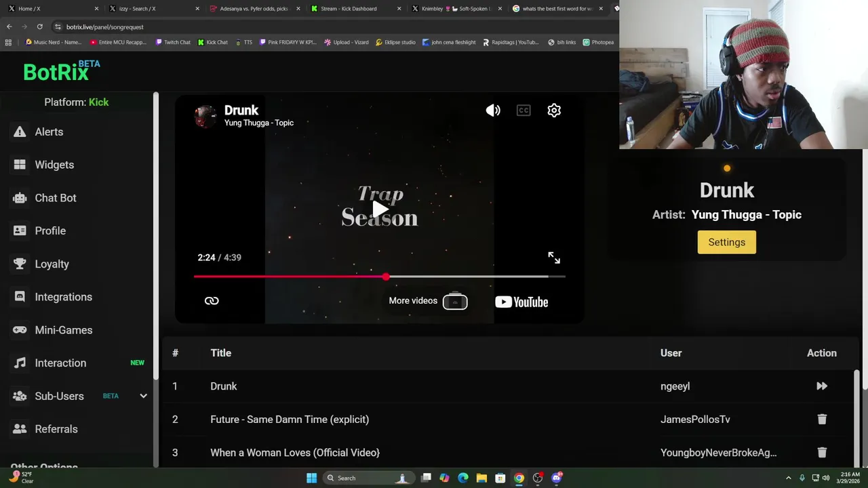The image size is (868, 488).
Task: Switch to Stream - Kick Dashboard tab
Action: tap(355, 9)
